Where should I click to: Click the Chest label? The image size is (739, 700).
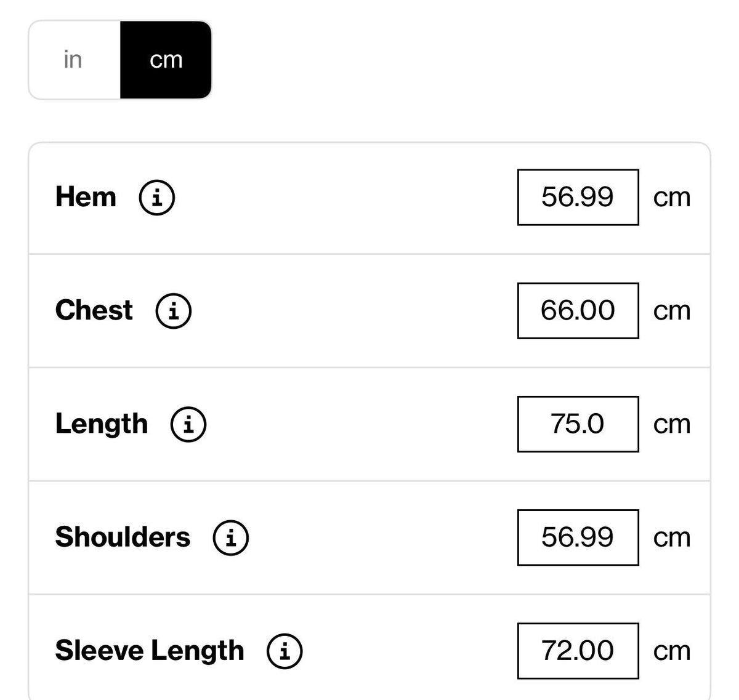point(94,310)
